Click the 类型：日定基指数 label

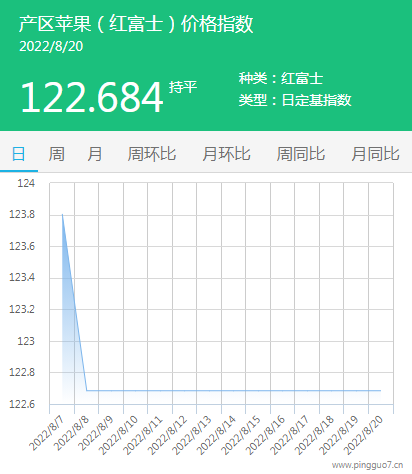pos(295,100)
